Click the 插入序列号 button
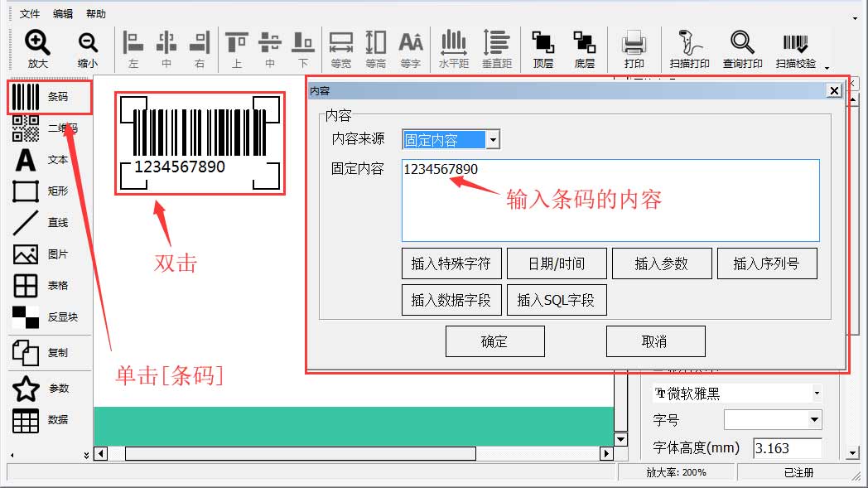This screenshot has height=488, width=868. [x=766, y=263]
